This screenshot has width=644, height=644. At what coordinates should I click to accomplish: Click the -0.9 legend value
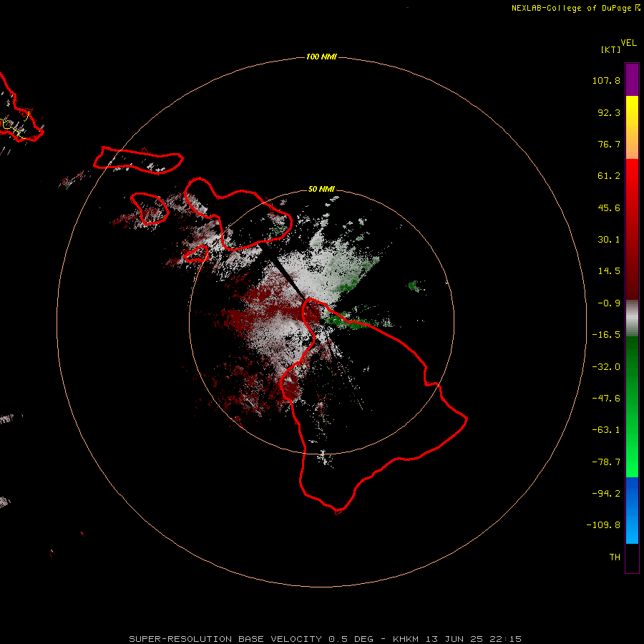click(609, 303)
